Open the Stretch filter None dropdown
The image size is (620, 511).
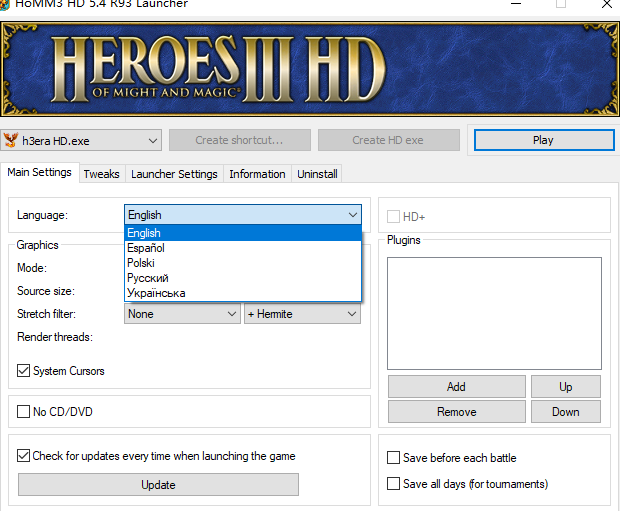tap(182, 314)
